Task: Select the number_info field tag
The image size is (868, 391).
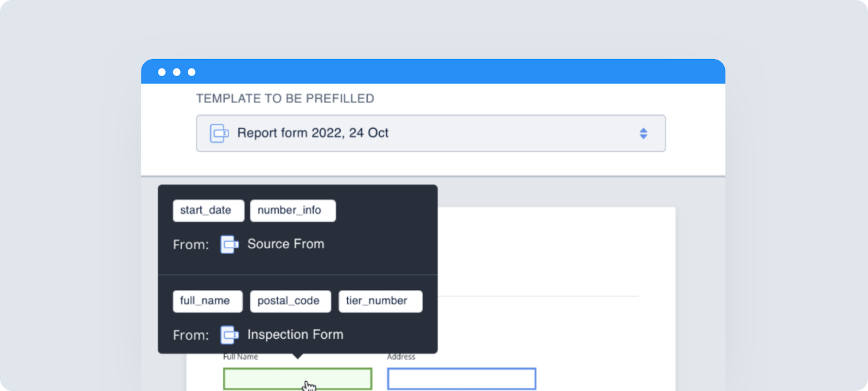Action: pos(292,211)
